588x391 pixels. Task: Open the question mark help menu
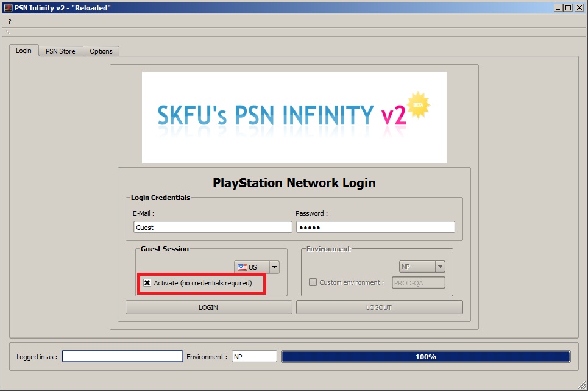10,21
